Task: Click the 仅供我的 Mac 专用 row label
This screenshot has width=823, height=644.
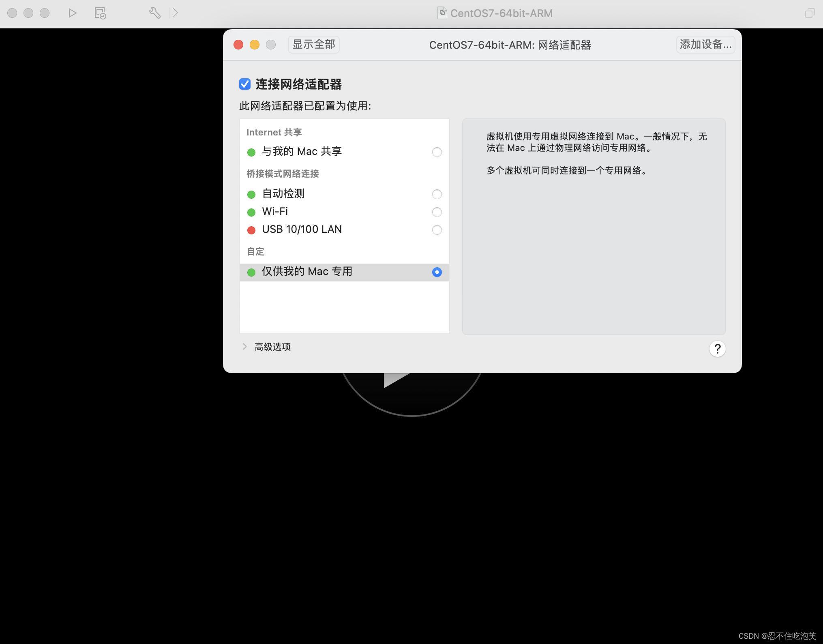Action: (307, 272)
